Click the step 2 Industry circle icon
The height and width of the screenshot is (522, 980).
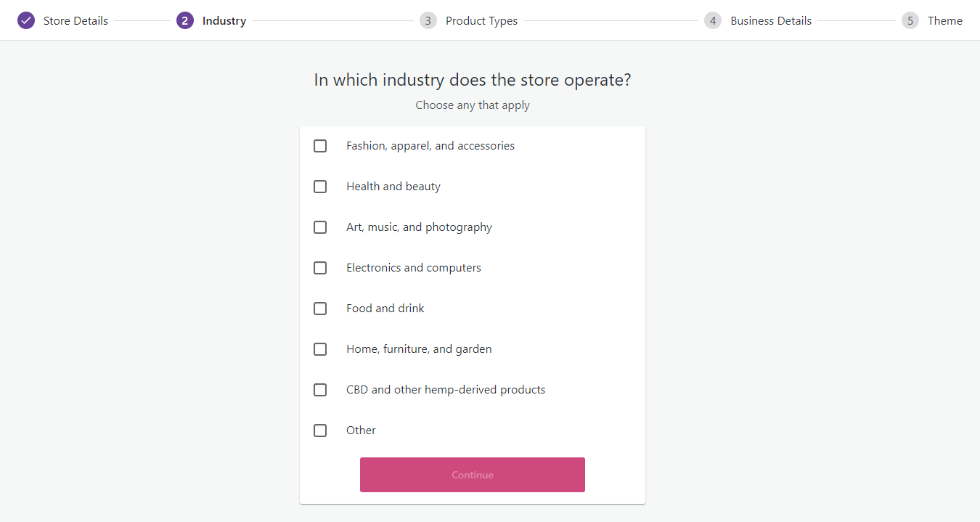[x=185, y=20]
